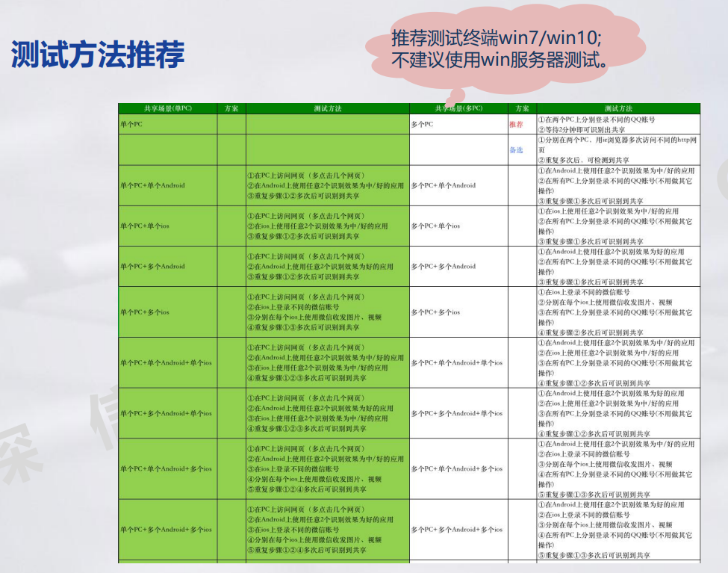Click the 共享场景(单PC) column header
Viewport: 728px width, 573px height.
[167, 108]
